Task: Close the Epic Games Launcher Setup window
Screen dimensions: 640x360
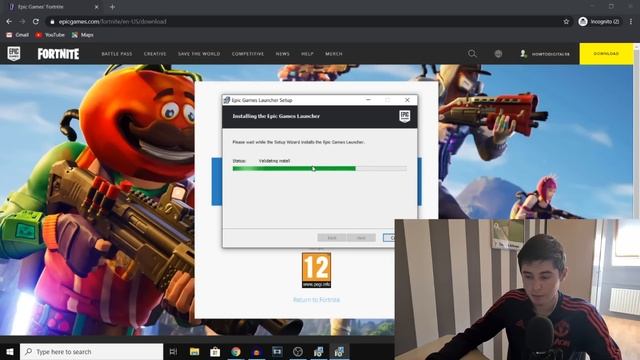Action: [x=407, y=100]
